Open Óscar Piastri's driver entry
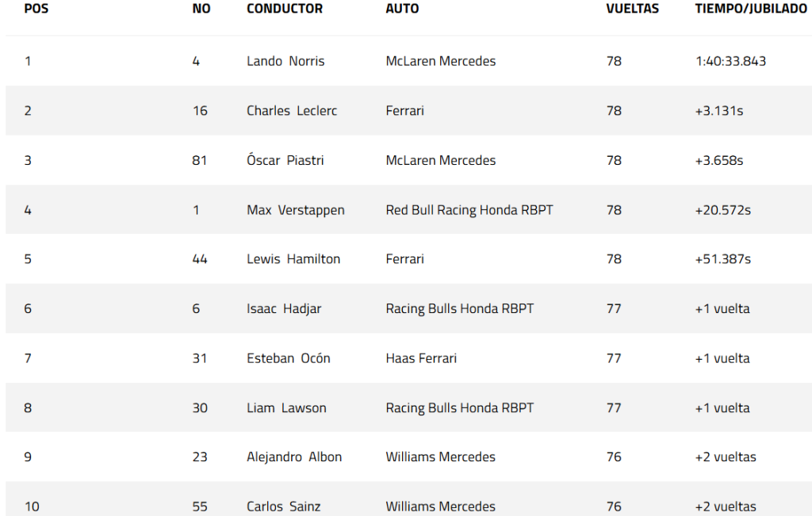 pos(285,160)
